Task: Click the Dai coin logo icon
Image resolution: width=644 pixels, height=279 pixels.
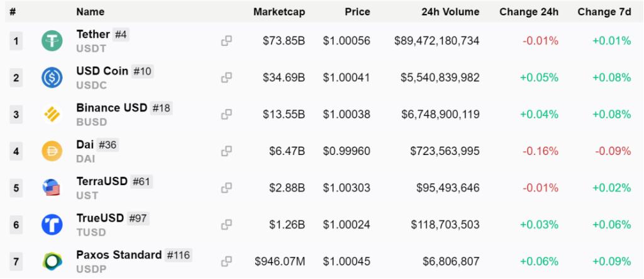Action: click(x=52, y=151)
